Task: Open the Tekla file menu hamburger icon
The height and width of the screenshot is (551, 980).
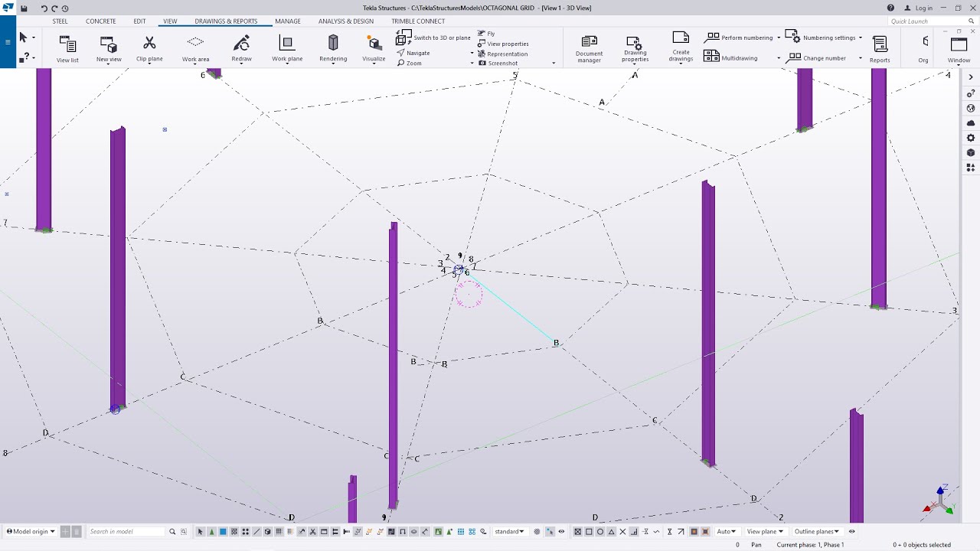Action: pyautogui.click(x=8, y=41)
